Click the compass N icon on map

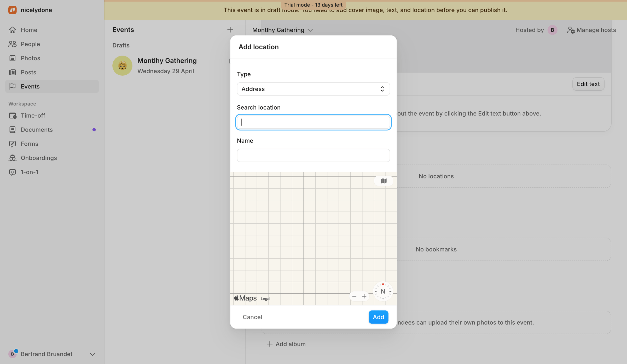[x=383, y=291]
